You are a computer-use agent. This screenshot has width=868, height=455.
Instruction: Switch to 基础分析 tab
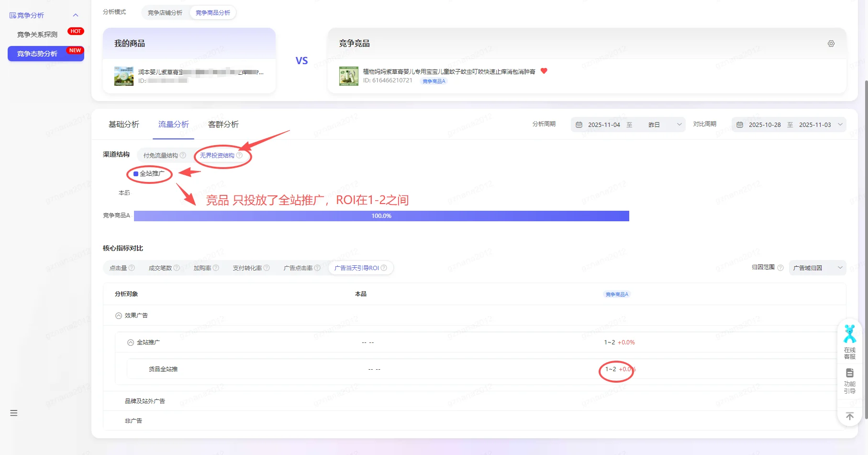[x=124, y=125]
